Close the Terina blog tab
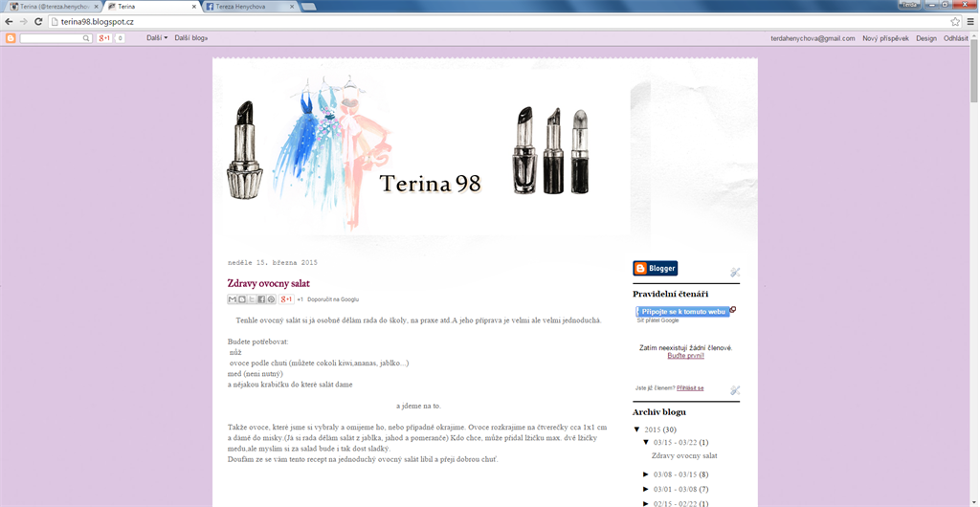Screen dimensions: 980x507 pyautogui.click(x=193, y=7)
